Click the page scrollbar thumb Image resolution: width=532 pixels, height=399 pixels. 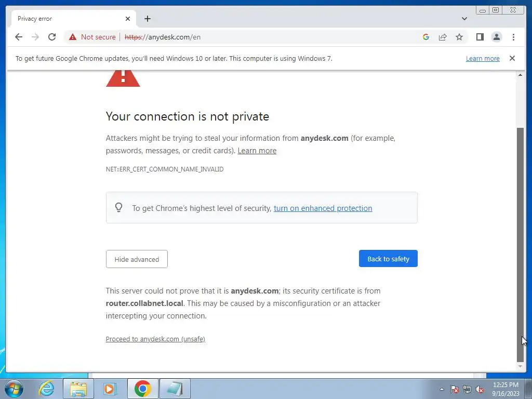pyautogui.click(x=520, y=244)
